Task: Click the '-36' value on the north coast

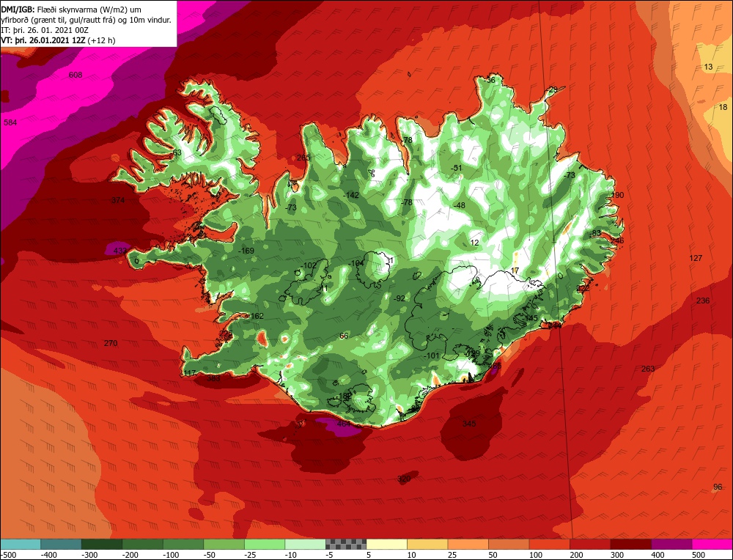Action: pos(489,81)
